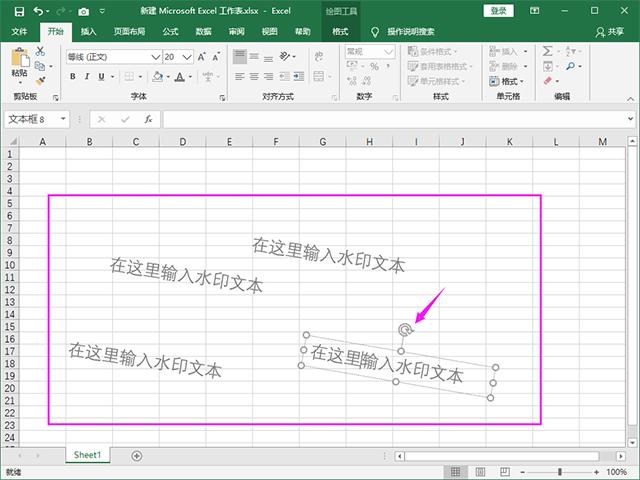Click the AutoSum sigma icon
640x480 pixels.
click(x=547, y=51)
